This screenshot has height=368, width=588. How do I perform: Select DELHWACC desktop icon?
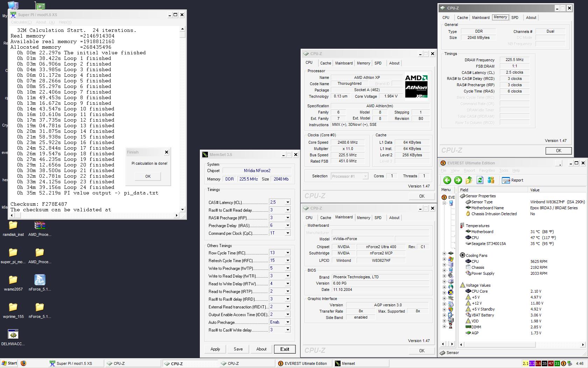click(13, 338)
